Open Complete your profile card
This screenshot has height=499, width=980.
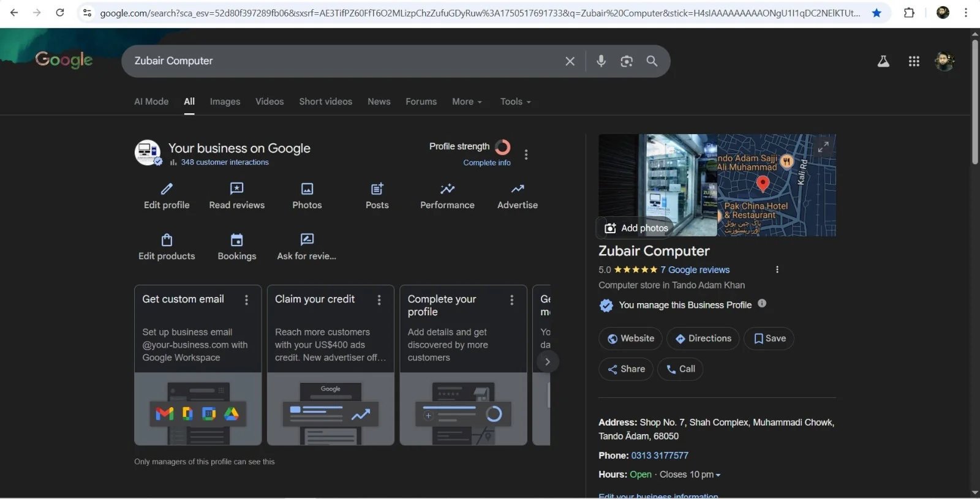pyautogui.click(x=463, y=365)
